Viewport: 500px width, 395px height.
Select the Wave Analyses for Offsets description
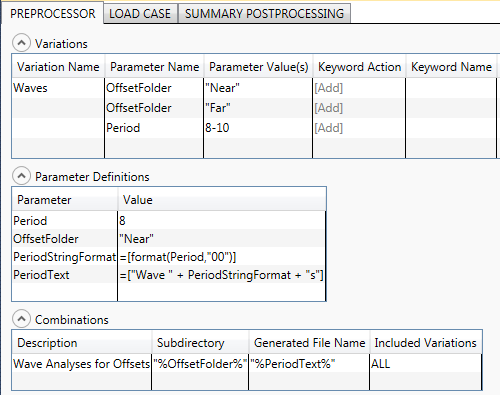pos(82,364)
